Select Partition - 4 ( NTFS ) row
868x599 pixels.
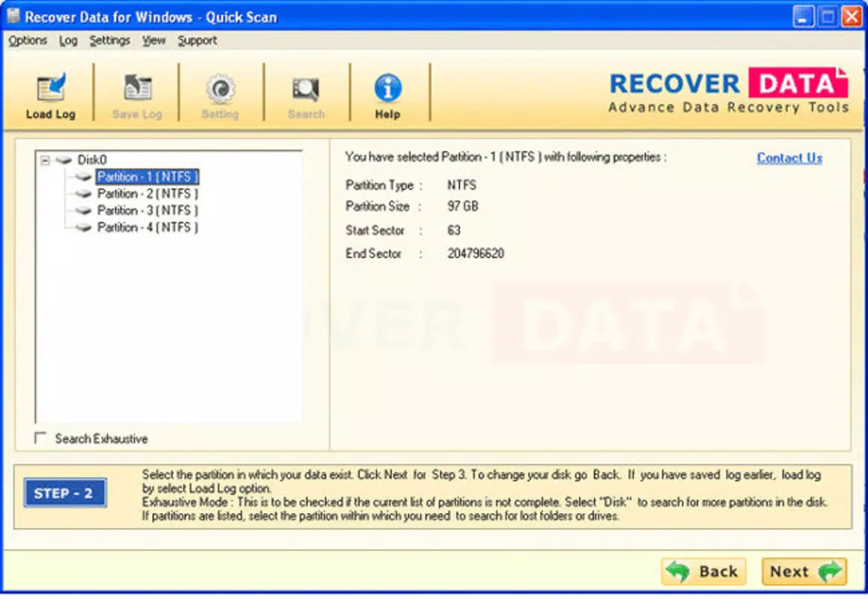[148, 227]
